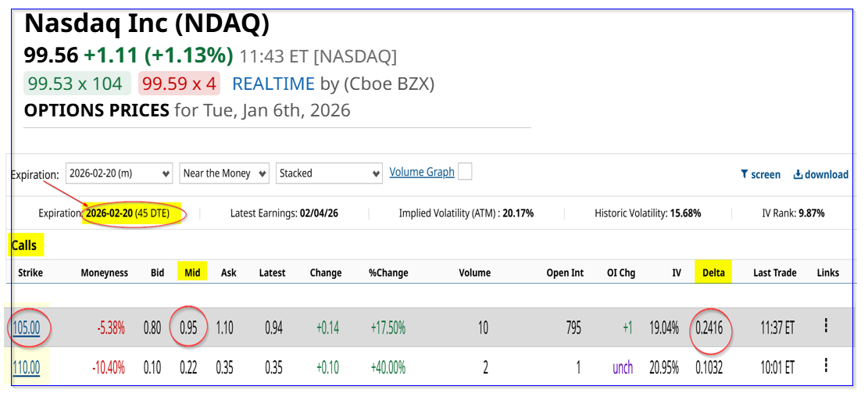Select the 110.00 strike link
The image size is (868, 393).
pos(26,366)
